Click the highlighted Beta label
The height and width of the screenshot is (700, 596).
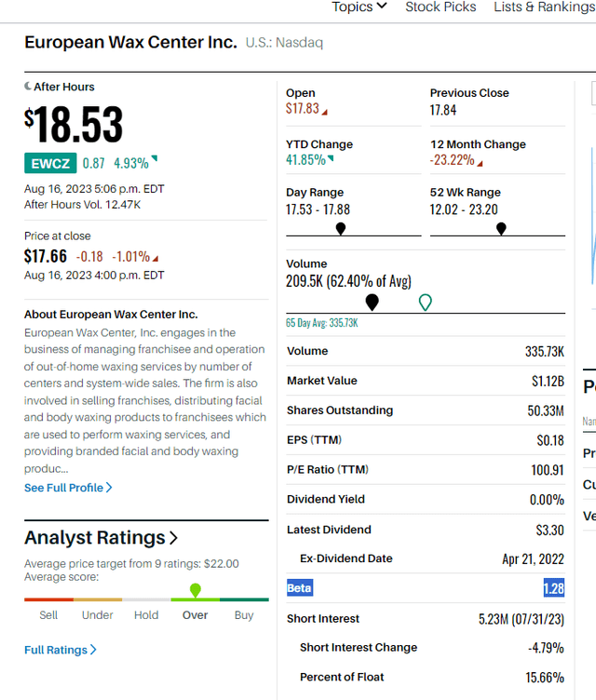(300, 588)
